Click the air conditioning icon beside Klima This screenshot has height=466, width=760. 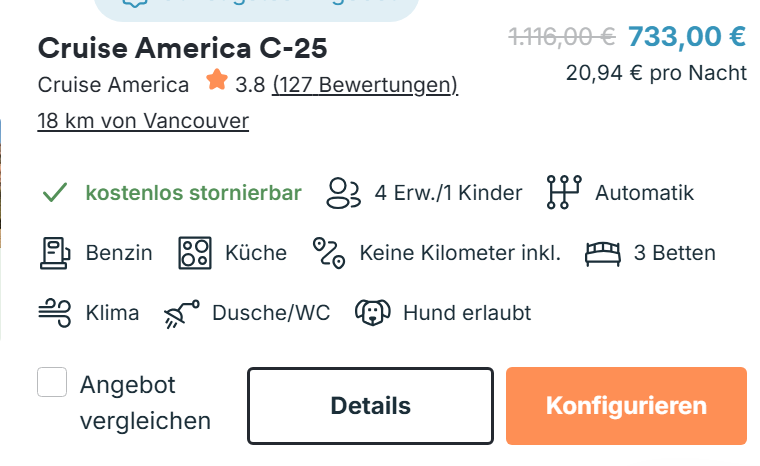click(55, 313)
